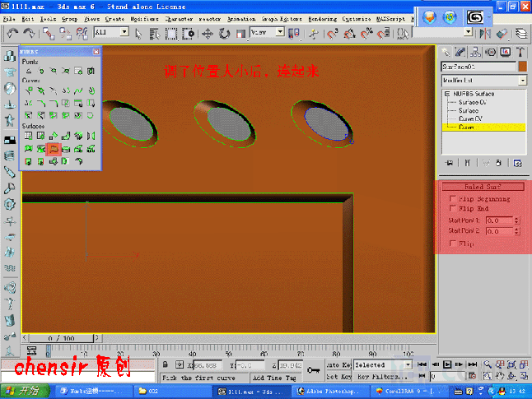Toggle Flip End checkbox
Image resolution: width=532 pixels, height=399 pixels.
pyautogui.click(x=452, y=208)
